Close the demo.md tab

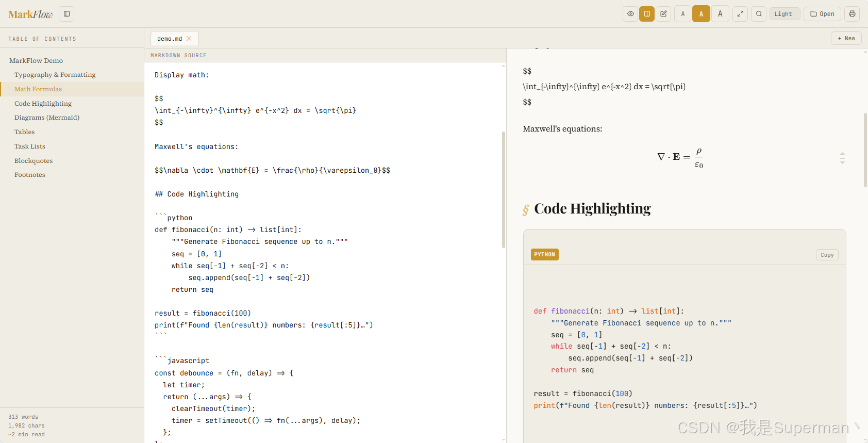(x=189, y=39)
